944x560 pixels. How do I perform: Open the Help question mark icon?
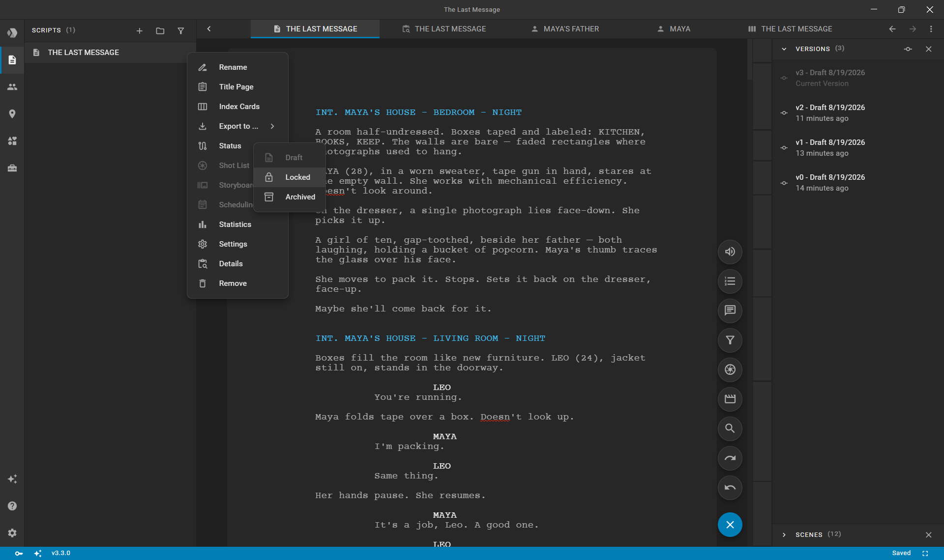[12, 506]
